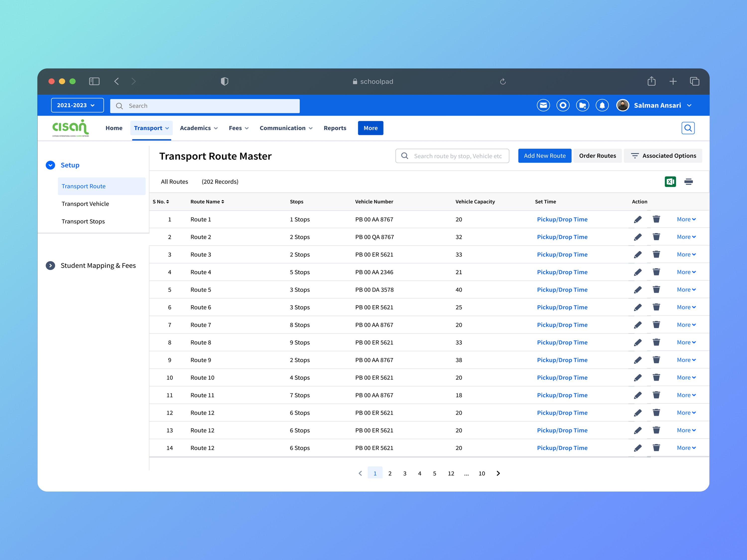Click the folder icon in top bar
The width and height of the screenshot is (747, 560).
(x=582, y=105)
